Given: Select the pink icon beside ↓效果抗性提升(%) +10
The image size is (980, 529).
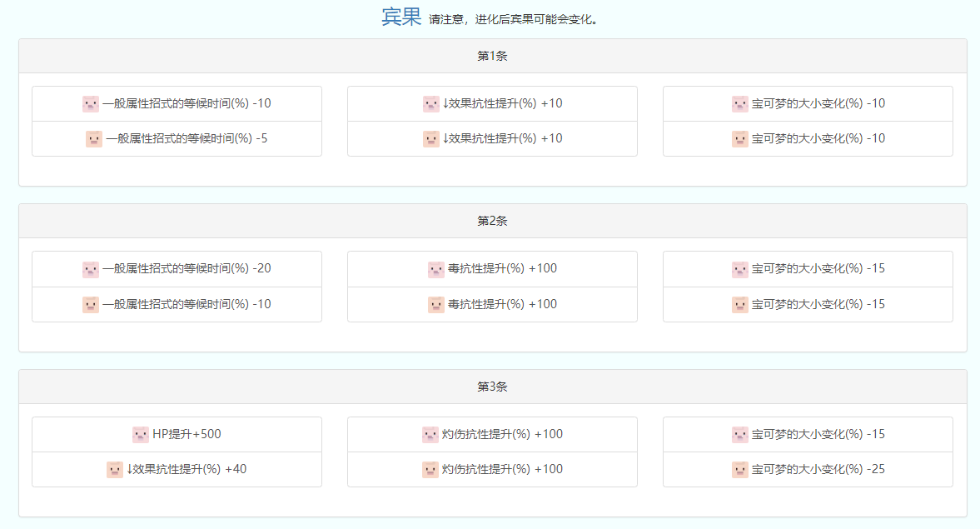Looking at the screenshot, I should point(430,104).
